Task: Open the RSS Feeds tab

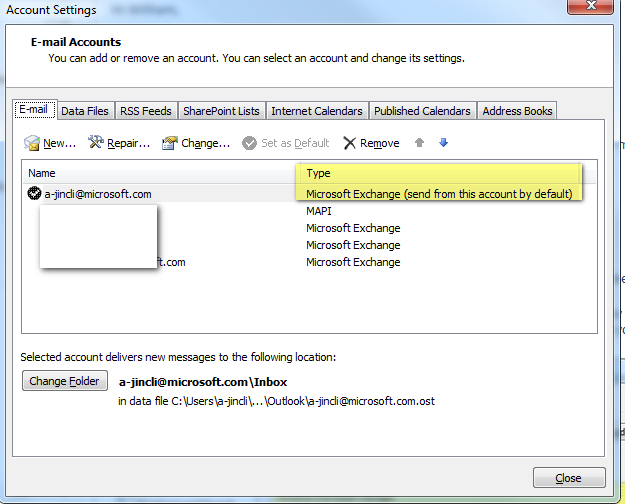Action: point(146,111)
